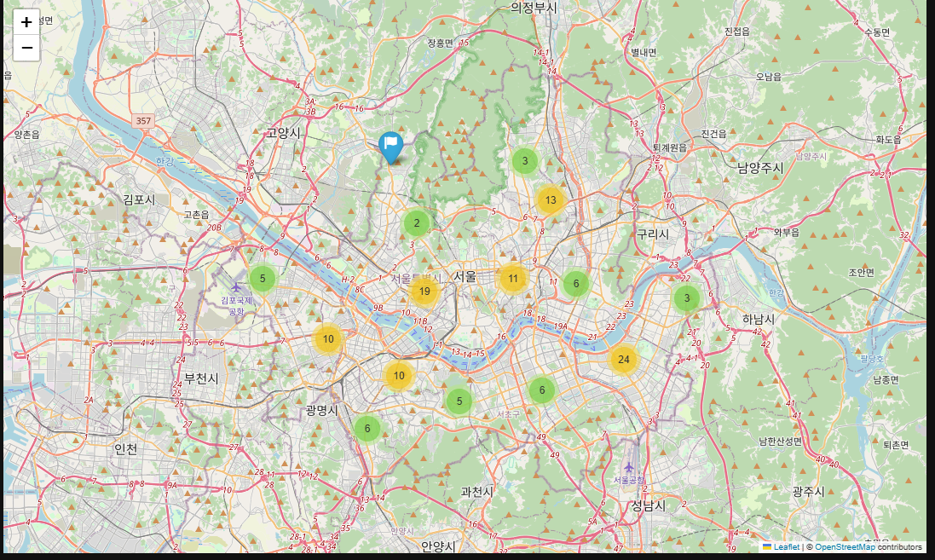Click the zoom out minus button
Screen dimensions: 935x560
point(26,48)
